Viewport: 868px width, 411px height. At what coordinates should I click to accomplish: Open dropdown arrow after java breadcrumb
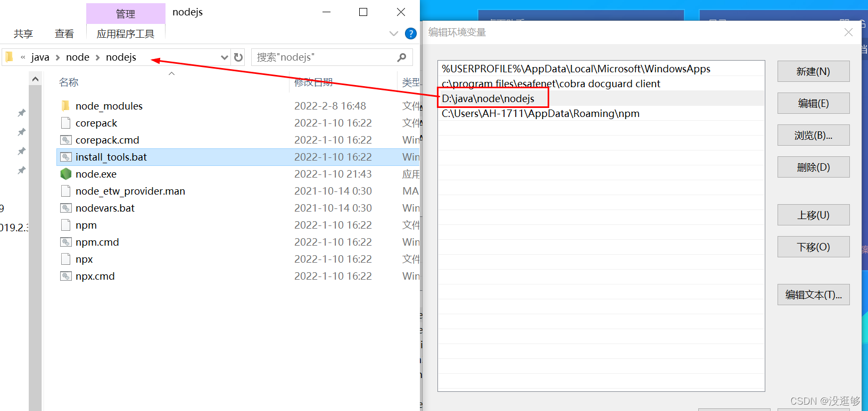click(57, 57)
